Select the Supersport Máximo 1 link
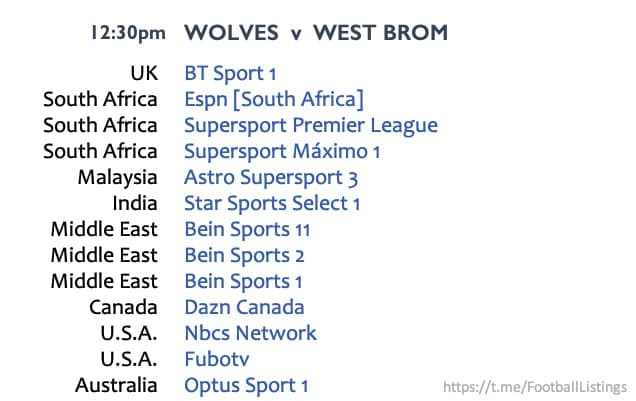This screenshot has height=401, width=636. point(282,152)
